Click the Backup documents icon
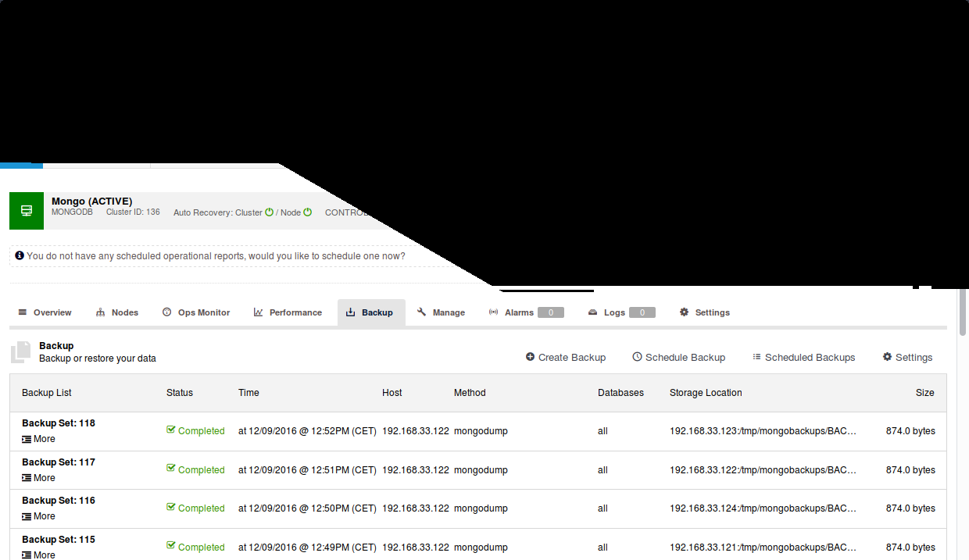Viewport: 969px width, 560px height. click(x=21, y=352)
